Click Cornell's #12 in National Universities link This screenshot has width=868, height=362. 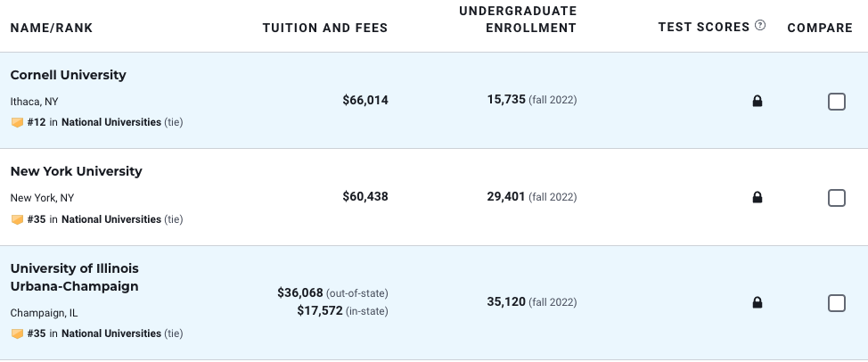(x=94, y=122)
